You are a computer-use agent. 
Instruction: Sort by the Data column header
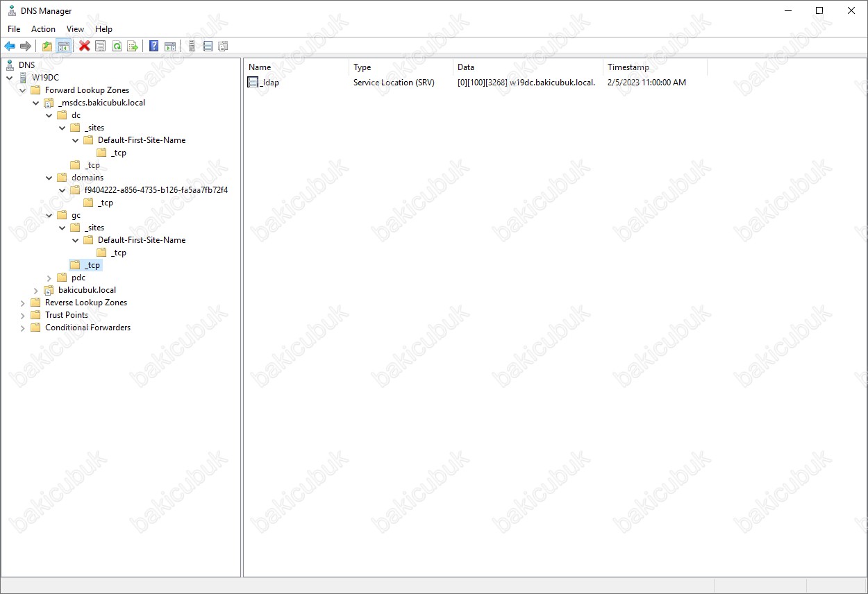[528, 67]
